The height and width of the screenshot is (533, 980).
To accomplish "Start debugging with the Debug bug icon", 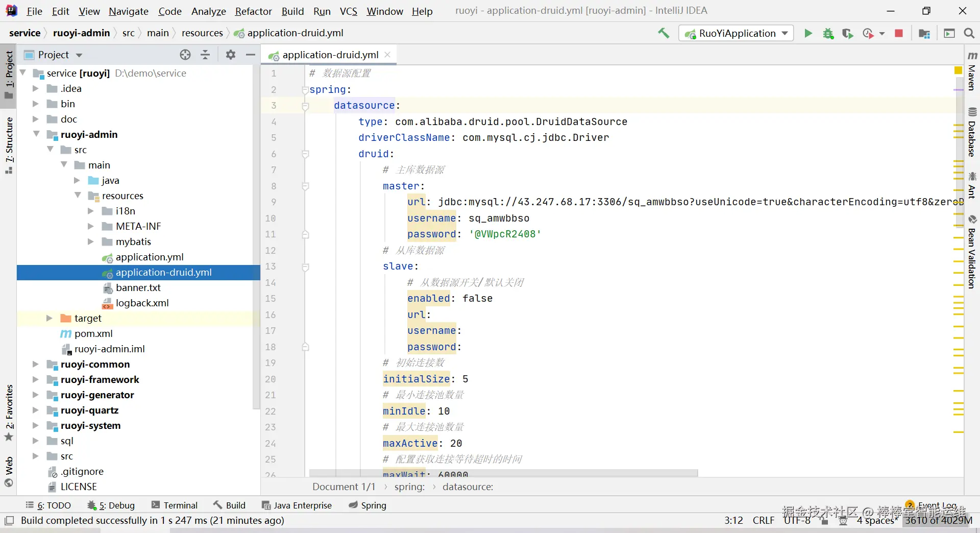I will (x=828, y=34).
